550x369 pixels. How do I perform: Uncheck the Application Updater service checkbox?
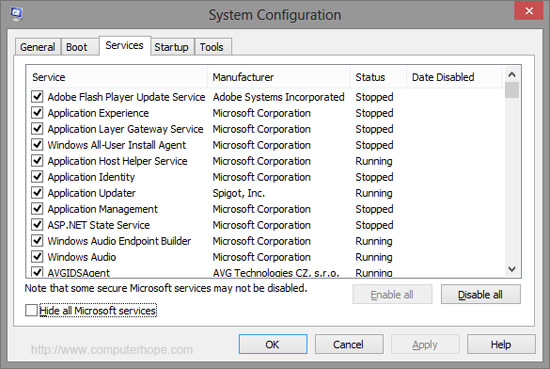point(37,193)
